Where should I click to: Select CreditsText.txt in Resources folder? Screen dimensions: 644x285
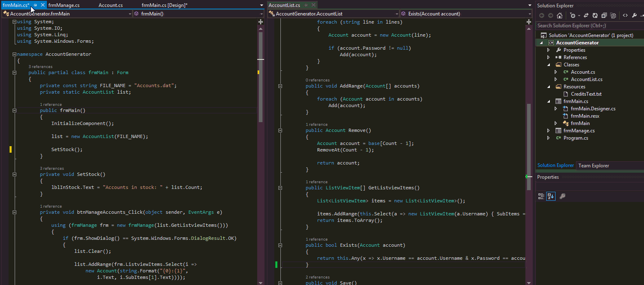point(586,94)
